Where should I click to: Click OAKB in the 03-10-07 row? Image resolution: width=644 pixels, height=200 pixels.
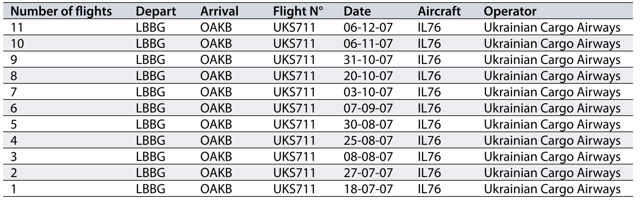pos(216,92)
